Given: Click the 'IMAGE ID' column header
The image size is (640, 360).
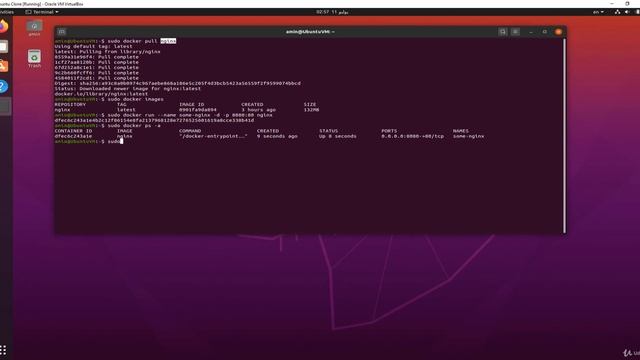Looking at the screenshot, I should point(191,104).
